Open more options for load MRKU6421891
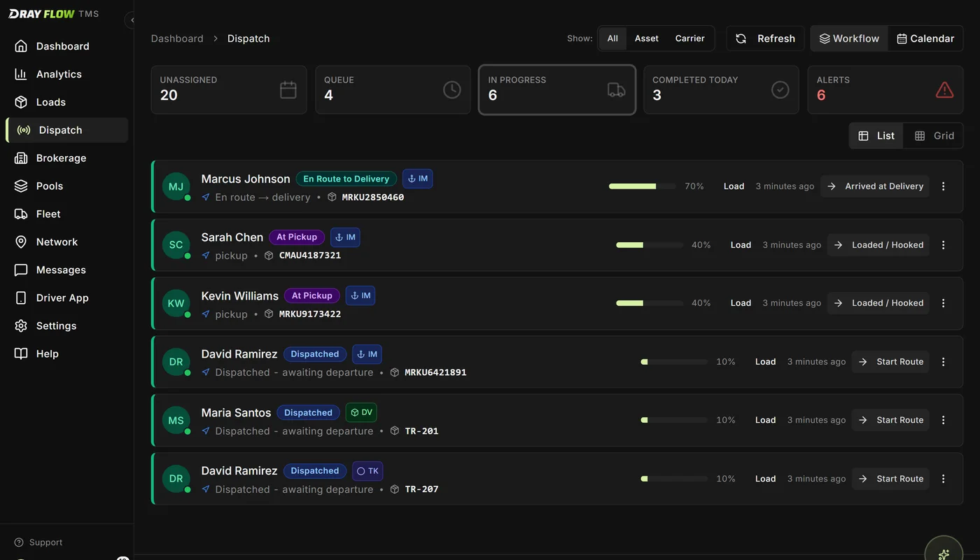Image resolution: width=980 pixels, height=560 pixels. point(944,362)
